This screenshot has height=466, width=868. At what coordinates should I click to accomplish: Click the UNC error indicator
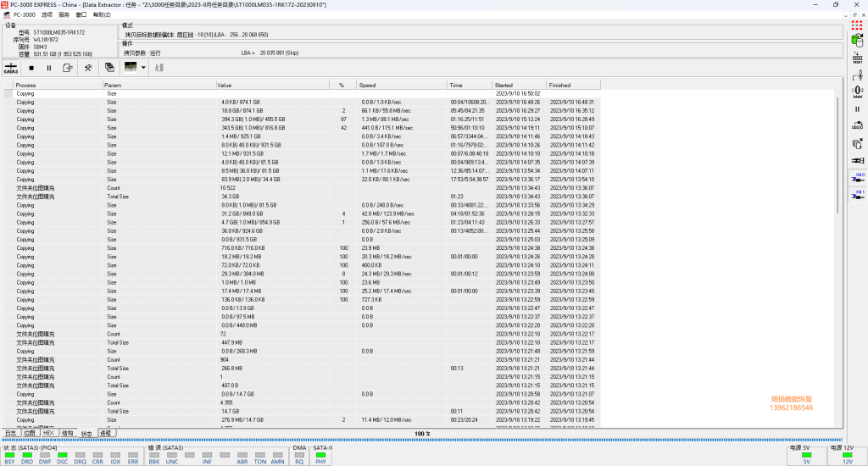coord(172,458)
